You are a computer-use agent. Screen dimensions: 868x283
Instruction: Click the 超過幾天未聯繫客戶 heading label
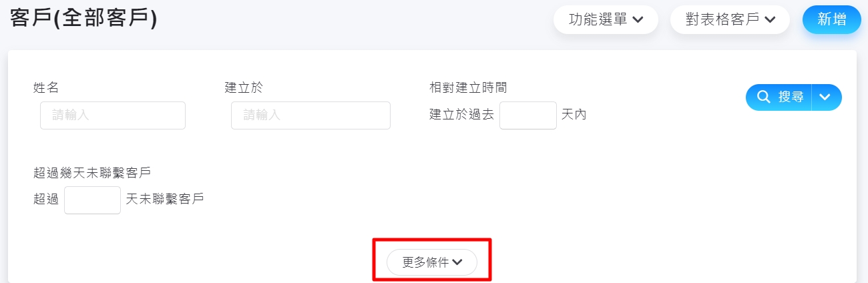[92, 172]
